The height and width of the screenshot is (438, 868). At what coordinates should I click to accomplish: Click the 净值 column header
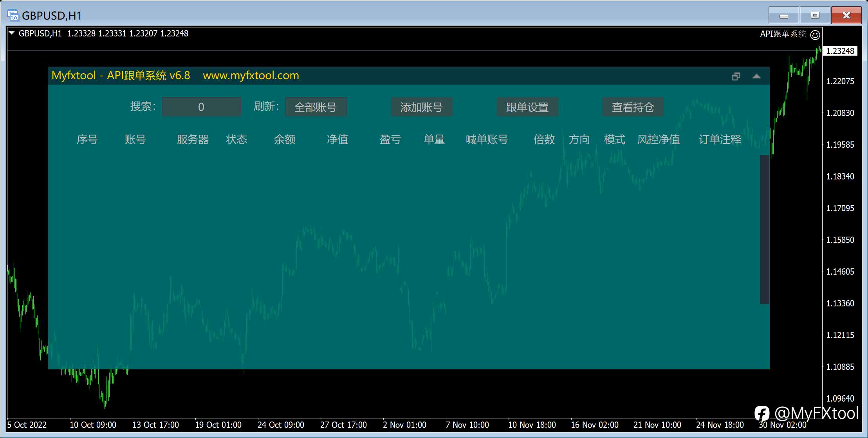coord(337,139)
